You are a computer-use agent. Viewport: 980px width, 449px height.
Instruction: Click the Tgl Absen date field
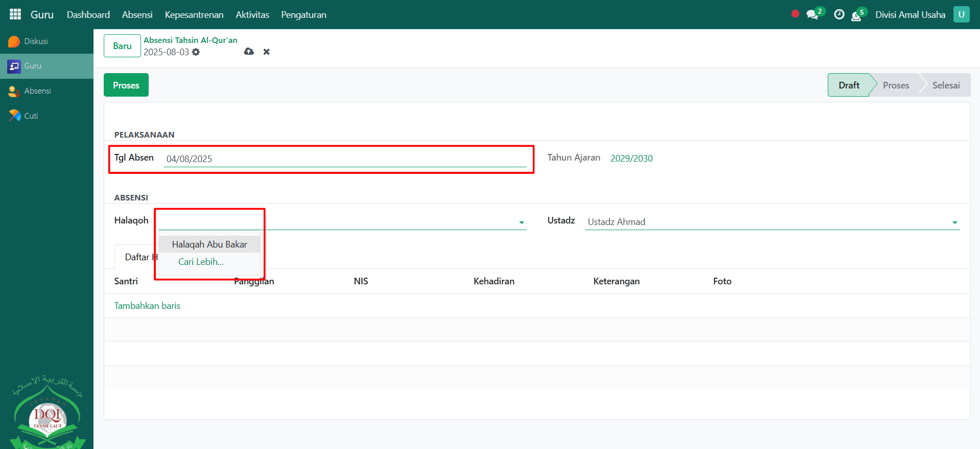pyautogui.click(x=345, y=159)
